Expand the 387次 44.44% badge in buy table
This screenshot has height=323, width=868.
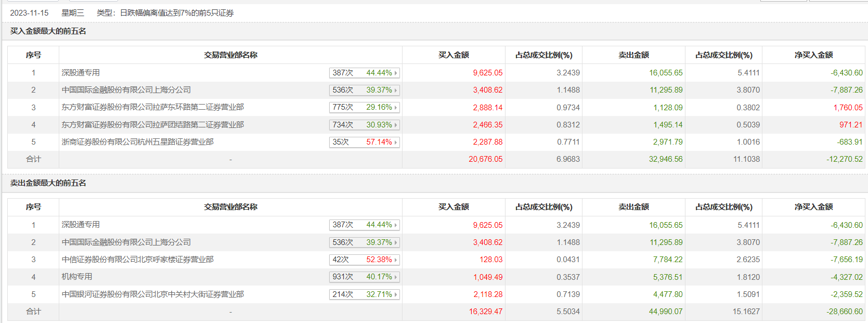click(364, 73)
